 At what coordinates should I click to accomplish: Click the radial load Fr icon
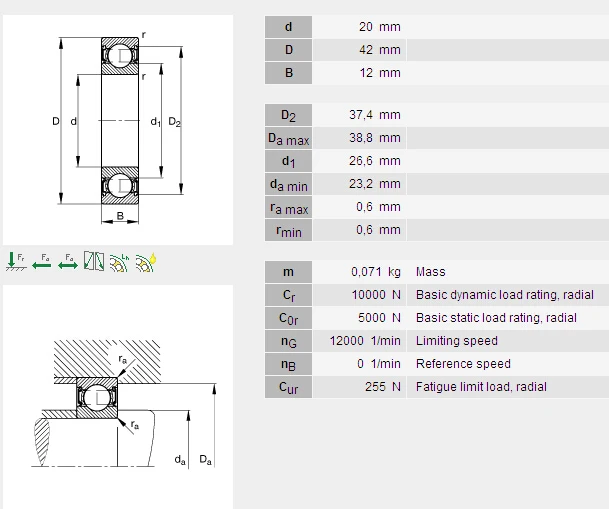(16, 261)
